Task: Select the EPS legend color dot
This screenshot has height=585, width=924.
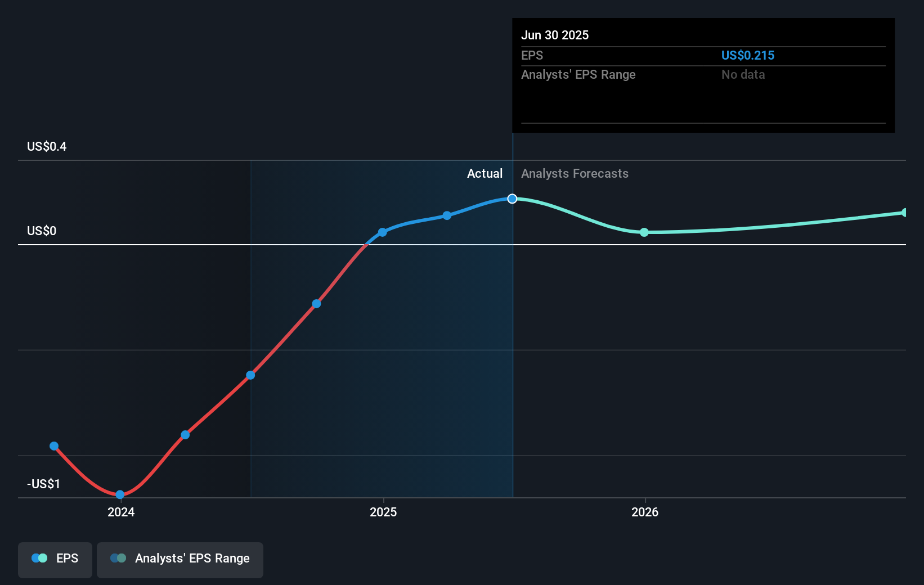Action: point(39,558)
